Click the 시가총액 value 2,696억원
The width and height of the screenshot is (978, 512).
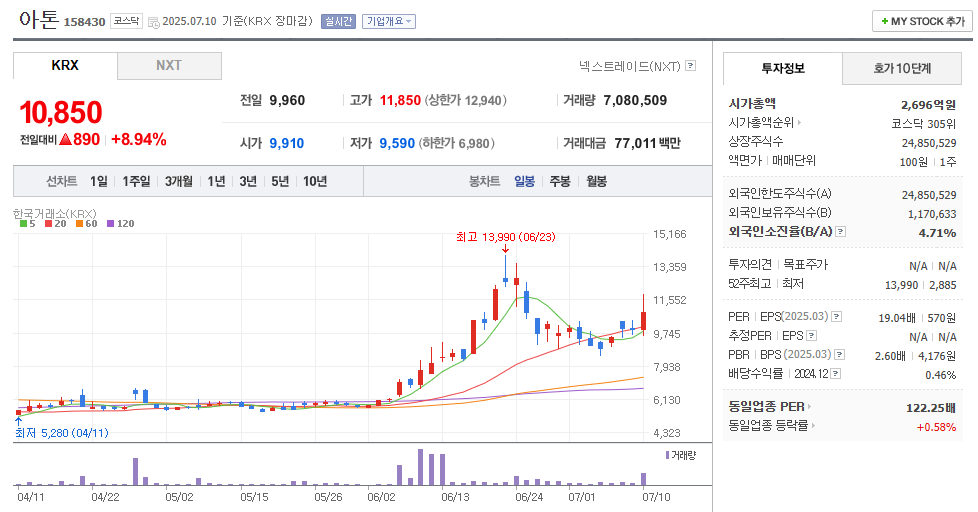(928, 105)
